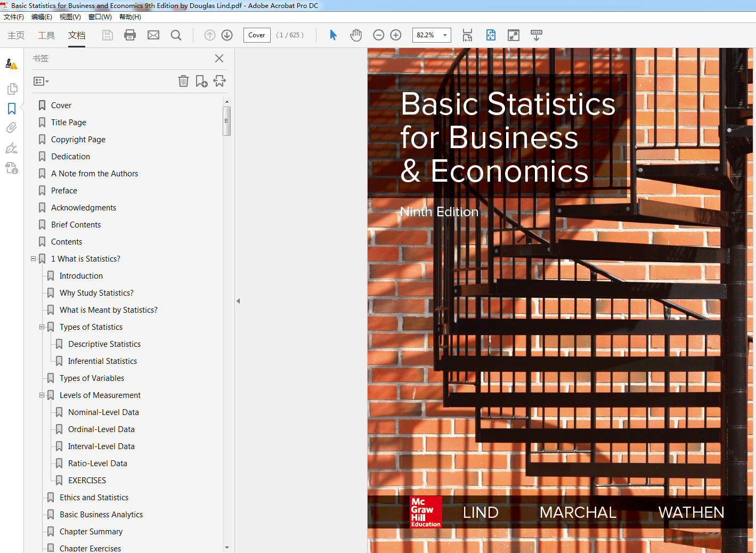756x553 pixels.
Task: Close the bookmarks panel
Action: (219, 59)
